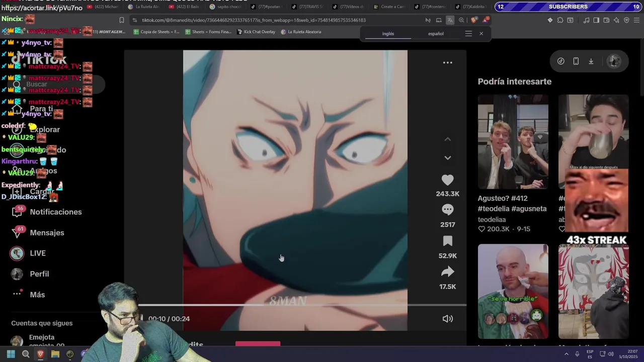Open the Brave VPN shield icon
This screenshot has width=644, height=362.
tap(626, 20)
